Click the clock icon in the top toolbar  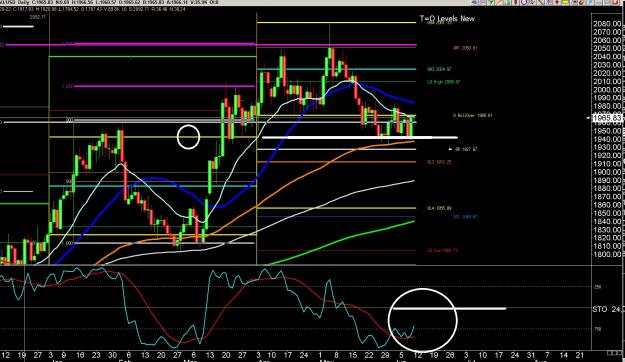[x=524, y=2]
